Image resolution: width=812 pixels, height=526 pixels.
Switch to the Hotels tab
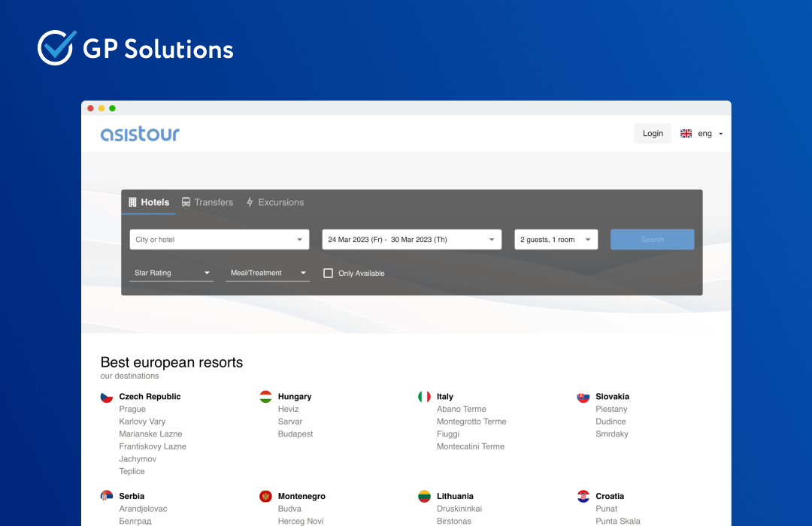point(149,202)
